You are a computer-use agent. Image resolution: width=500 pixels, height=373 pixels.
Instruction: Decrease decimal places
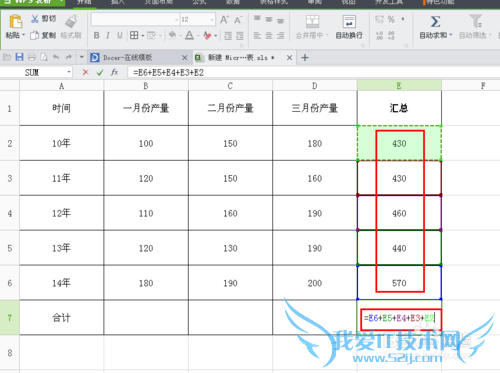click(x=391, y=35)
